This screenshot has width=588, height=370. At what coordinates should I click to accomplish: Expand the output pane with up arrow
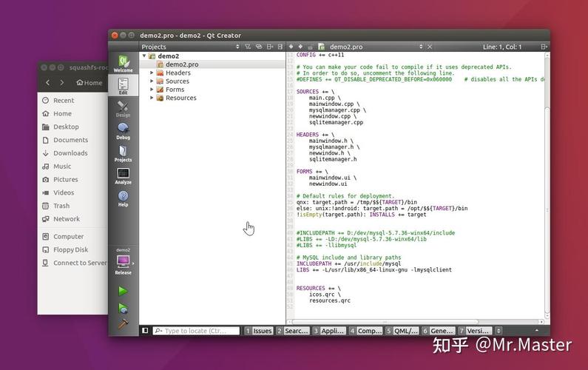coord(537,331)
